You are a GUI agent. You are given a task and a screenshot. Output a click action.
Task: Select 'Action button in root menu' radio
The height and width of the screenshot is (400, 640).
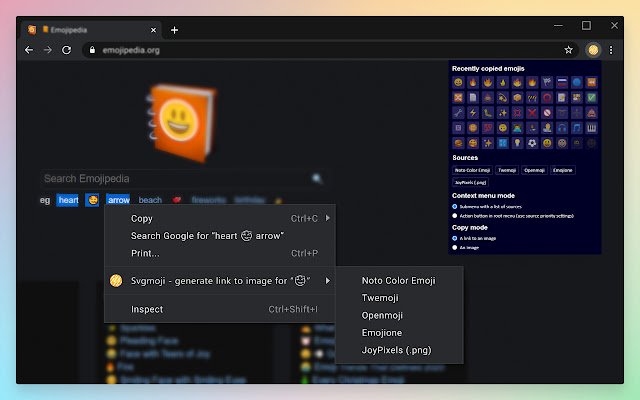click(x=455, y=216)
